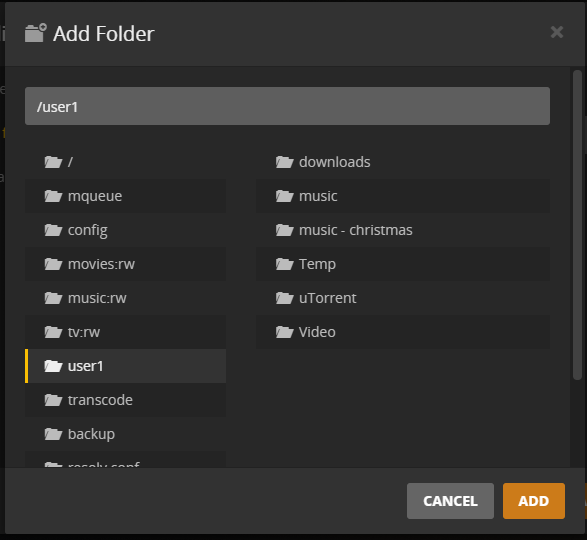Click the folder icon next to config

[53, 230]
